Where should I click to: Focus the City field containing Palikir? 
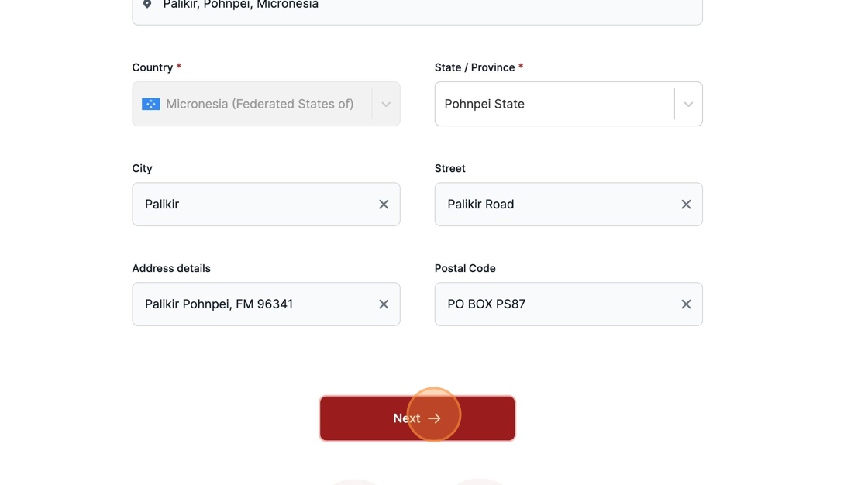coord(267,205)
